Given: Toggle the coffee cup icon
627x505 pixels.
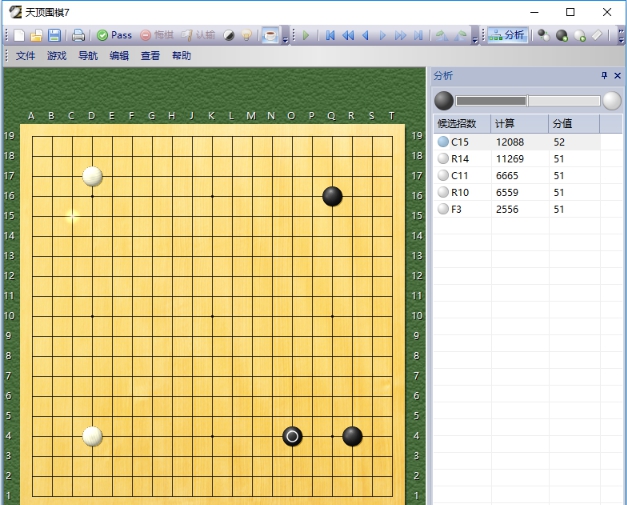Looking at the screenshot, I should tap(270, 36).
